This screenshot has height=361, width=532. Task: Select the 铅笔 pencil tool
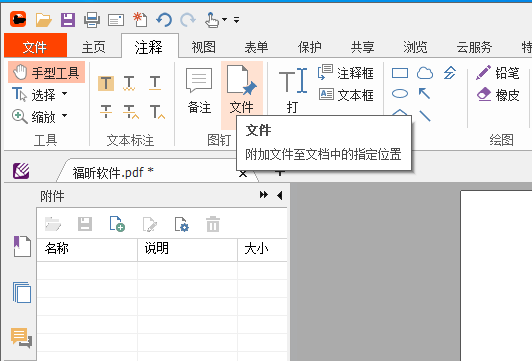(x=497, y=73)
